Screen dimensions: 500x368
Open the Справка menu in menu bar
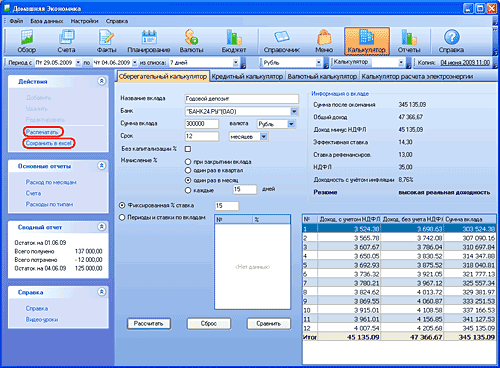coord(117,21)
